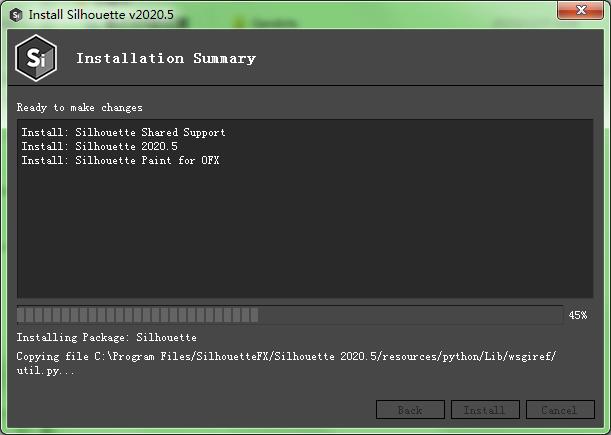Click the divider line under the header
The width and height of the screenshot is (611, 435).
pyautogui.click(x=305, y=85)
